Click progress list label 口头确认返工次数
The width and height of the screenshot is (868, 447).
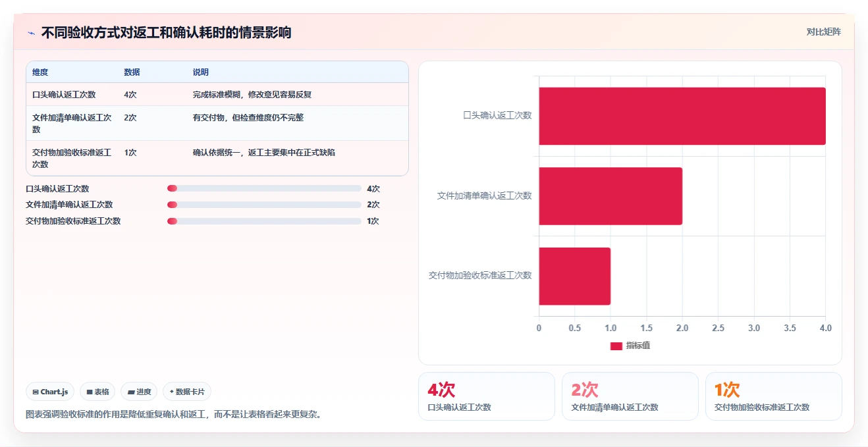coord(57,189)
